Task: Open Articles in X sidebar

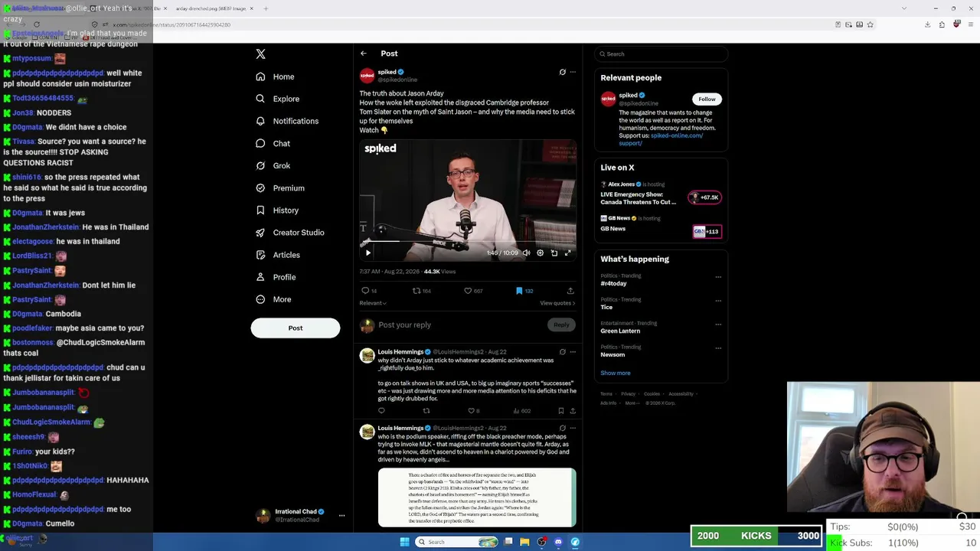Action: coord(278,255)
